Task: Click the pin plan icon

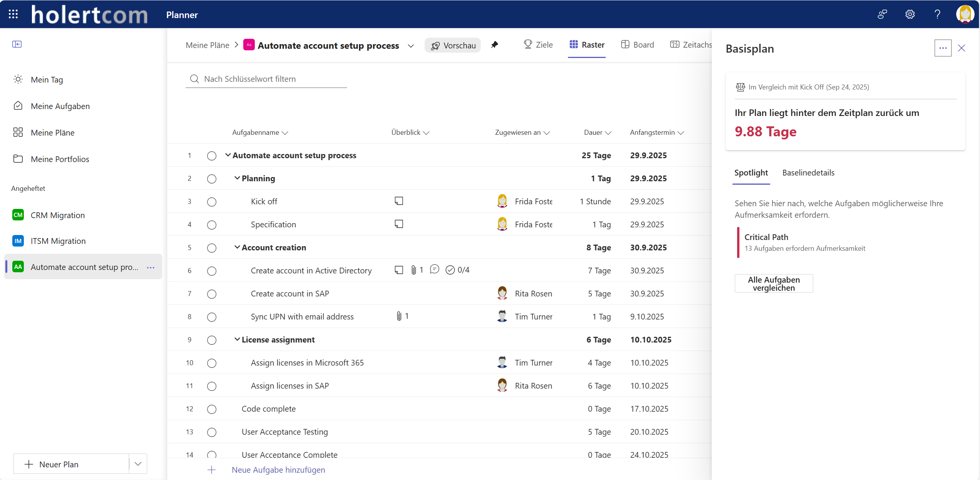Action: tap(495, 45)
